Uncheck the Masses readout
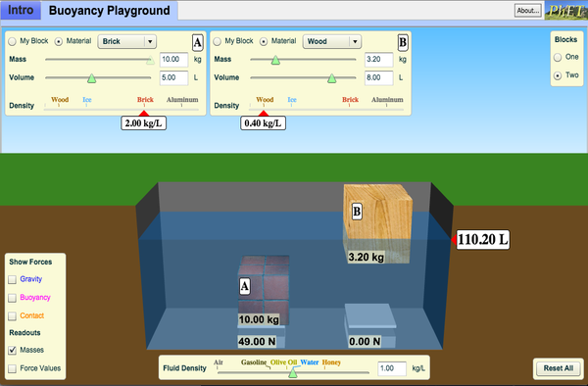Viewport: 588px width, 386px height. (13, 350)
